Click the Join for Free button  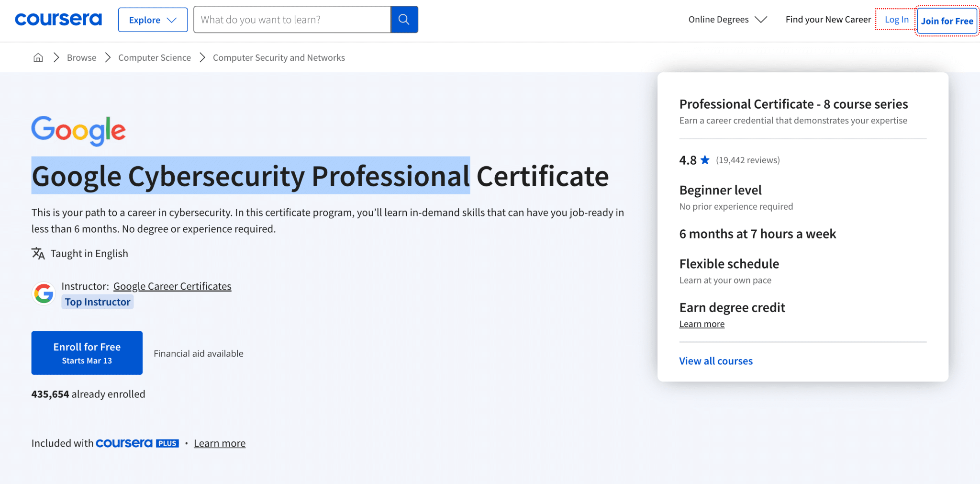pos(947,20)
